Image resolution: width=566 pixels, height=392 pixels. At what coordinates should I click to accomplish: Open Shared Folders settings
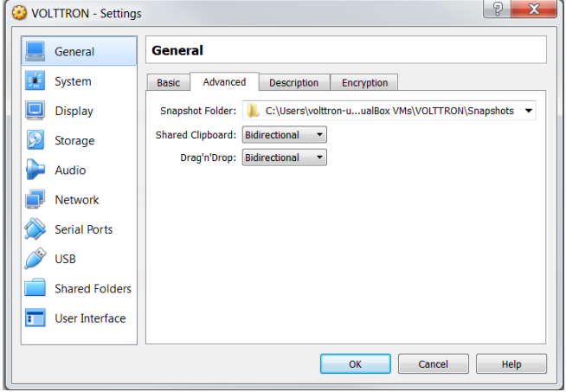[x=79, y=288]
